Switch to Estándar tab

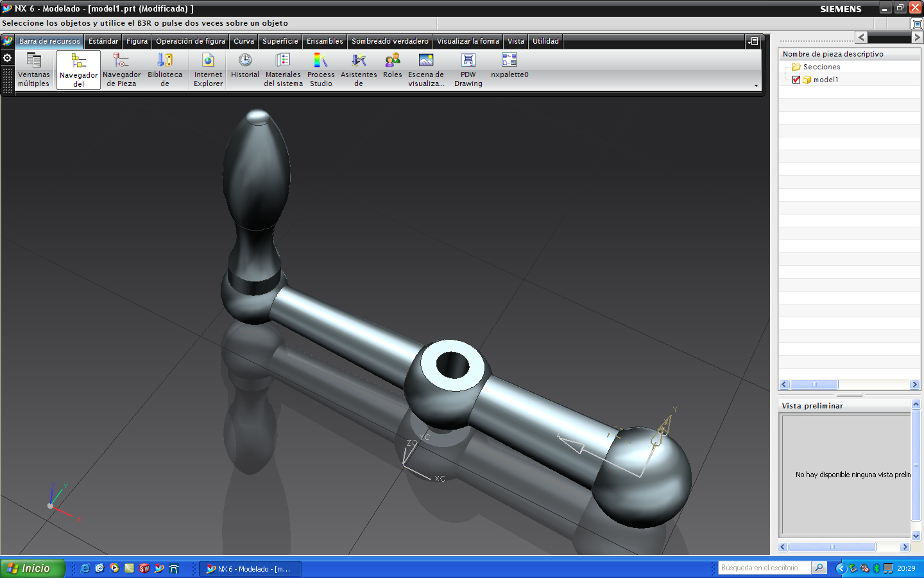click(103, 41)
